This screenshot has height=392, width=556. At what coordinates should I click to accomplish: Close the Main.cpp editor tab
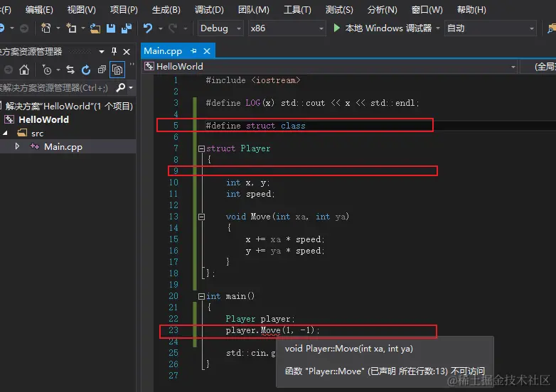point(207,51)
